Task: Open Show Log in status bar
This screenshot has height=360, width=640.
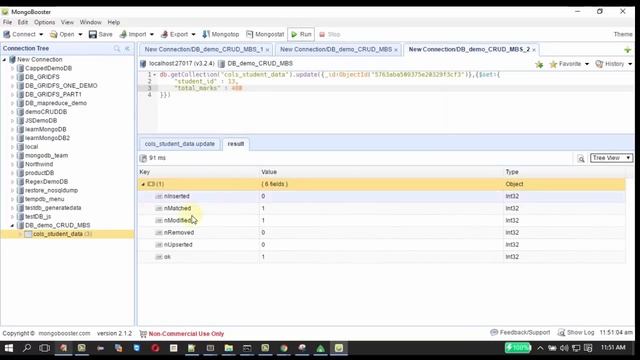Action: [576, 333]
